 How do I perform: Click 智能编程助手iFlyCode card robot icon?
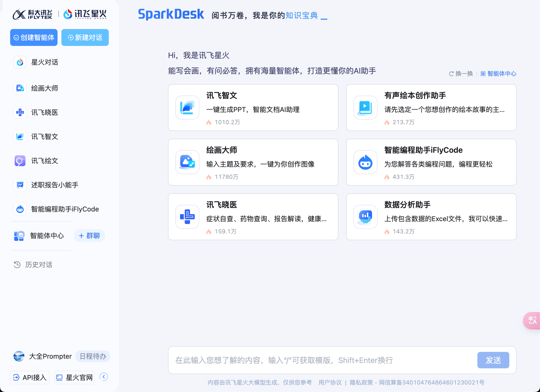tap(365, 162)
